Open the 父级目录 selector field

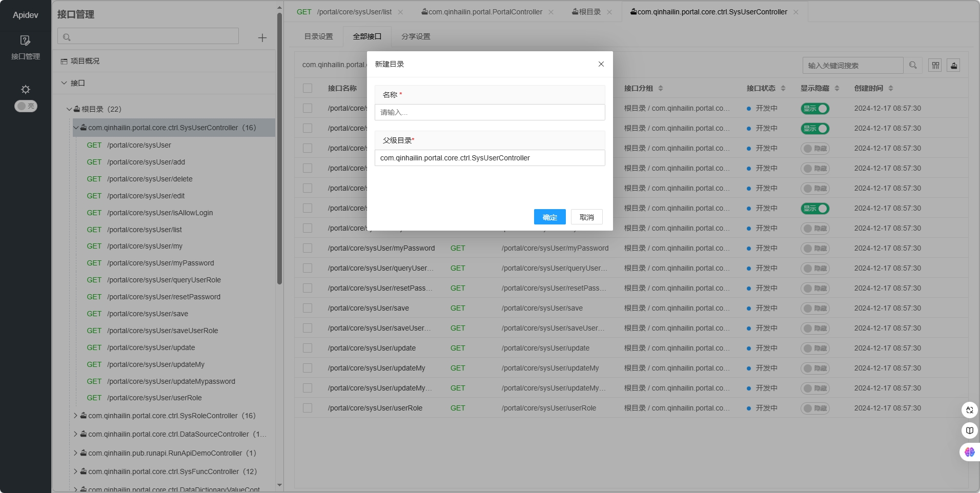click(x=489, y=158)
